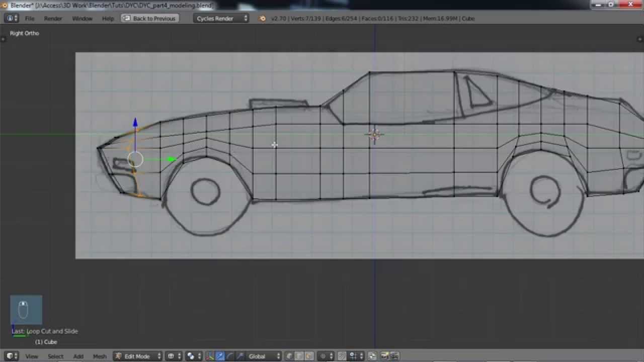Click the OpenGL render animation icon
This screenshot has height=362, width=644.
[x=394, y=356]
